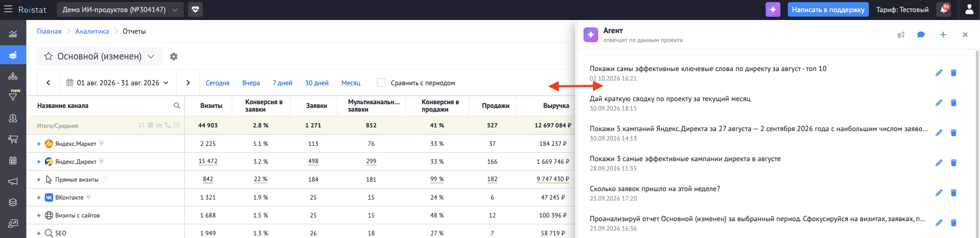Open the shopping cart sidebar icon
This screenshot has height=238, width=980.
[x=13, y=140]
